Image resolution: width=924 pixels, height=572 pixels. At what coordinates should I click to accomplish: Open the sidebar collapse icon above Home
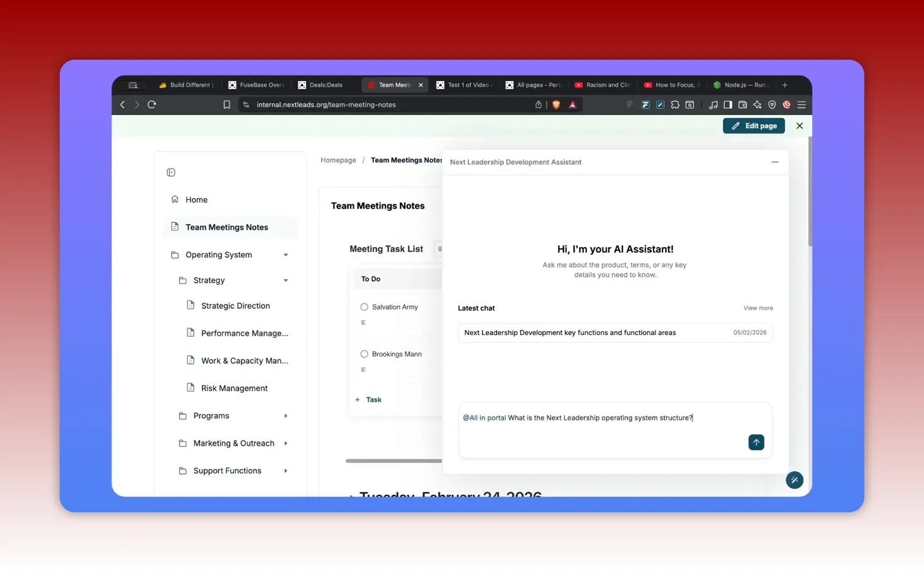pos(170,172)
